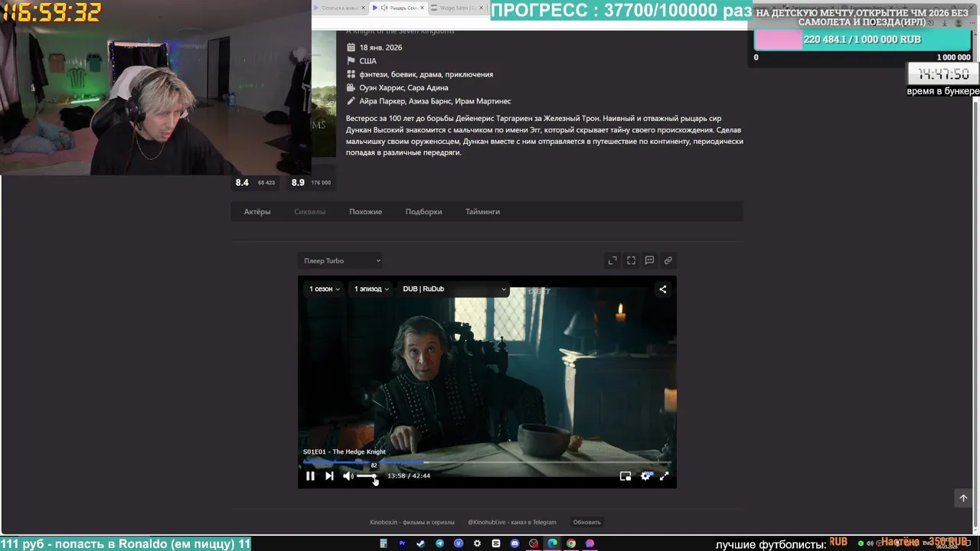Enable picture-in-picture mode

(x=626, y=476)
